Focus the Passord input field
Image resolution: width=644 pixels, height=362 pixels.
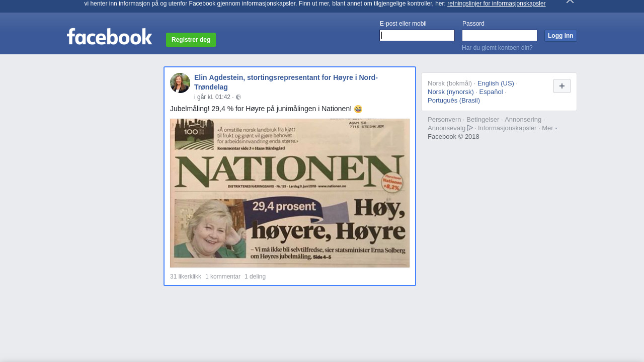point(500,35)
